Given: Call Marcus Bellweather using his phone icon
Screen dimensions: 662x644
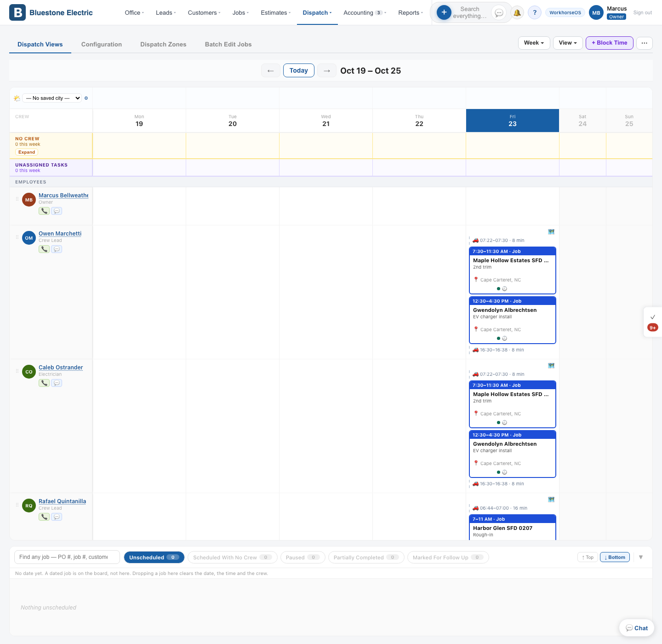Looking at the screenshot, I should [x=44, y=211].
